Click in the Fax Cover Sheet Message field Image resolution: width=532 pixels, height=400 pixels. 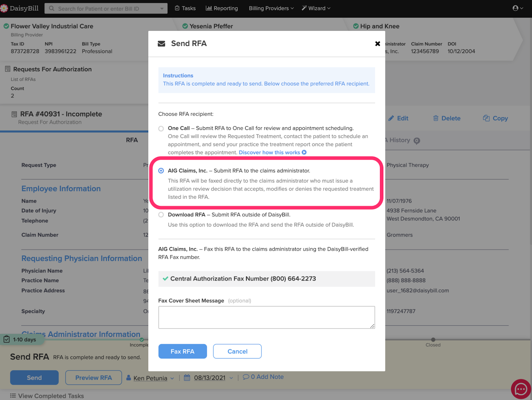pyautogui.click(x=267, y=317)
